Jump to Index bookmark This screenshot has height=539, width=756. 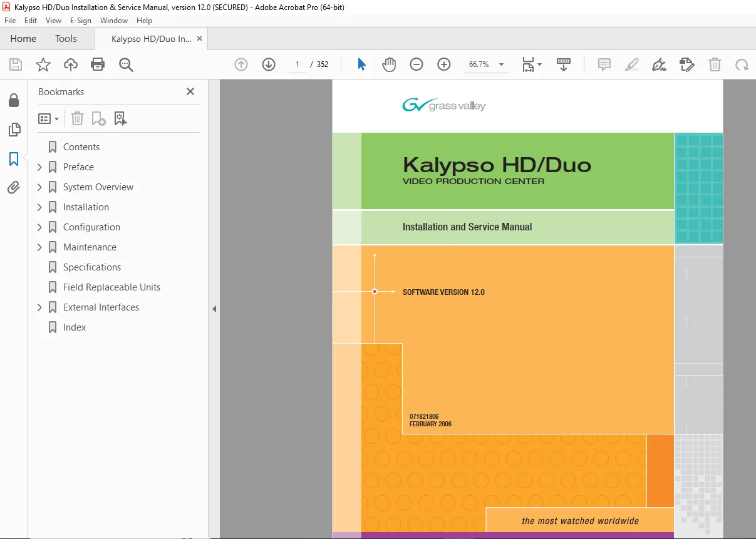click(75, 327)
